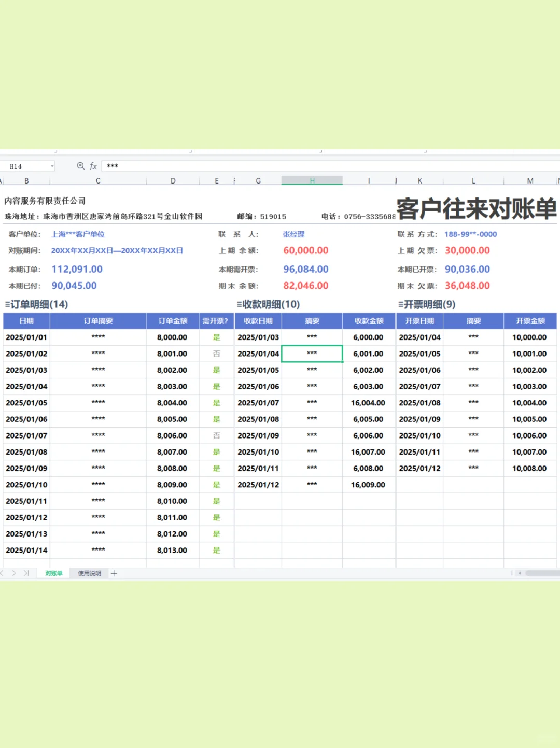Collapse the 订单明细(14) section header
The image size is (560, 748).
tap(6, 305)
